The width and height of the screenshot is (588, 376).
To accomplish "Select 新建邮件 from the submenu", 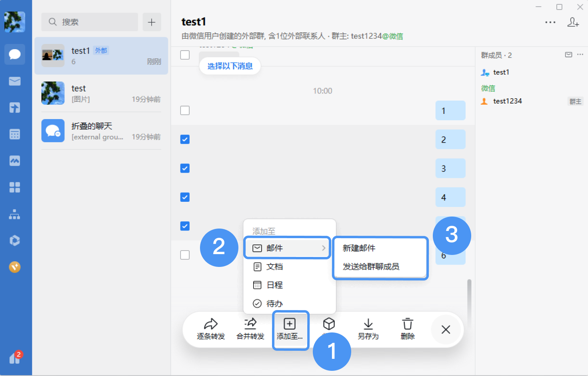I will (359, 248).
